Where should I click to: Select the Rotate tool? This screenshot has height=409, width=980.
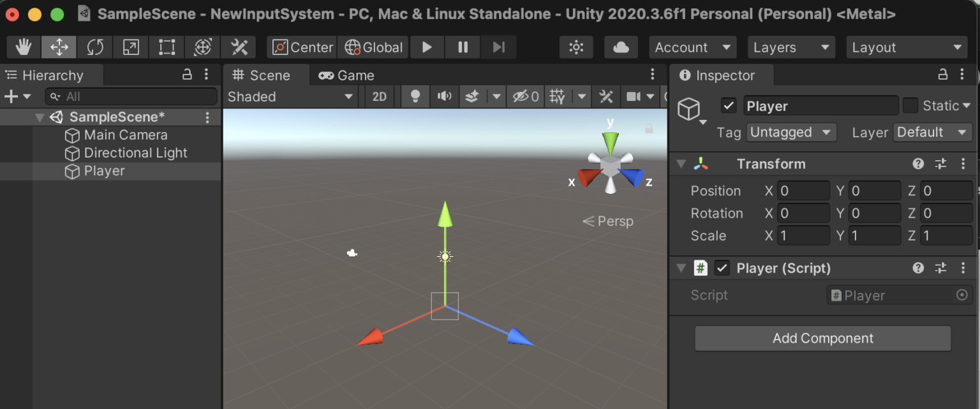[94, 47]
